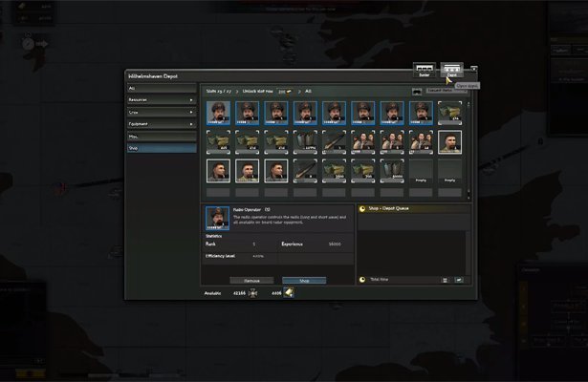Click the first Empty slot in grid

[x=421, y=171]
